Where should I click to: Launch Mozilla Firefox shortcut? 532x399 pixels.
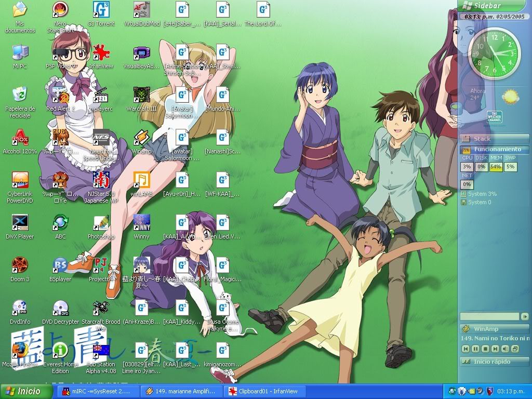[x=20, y=351]
